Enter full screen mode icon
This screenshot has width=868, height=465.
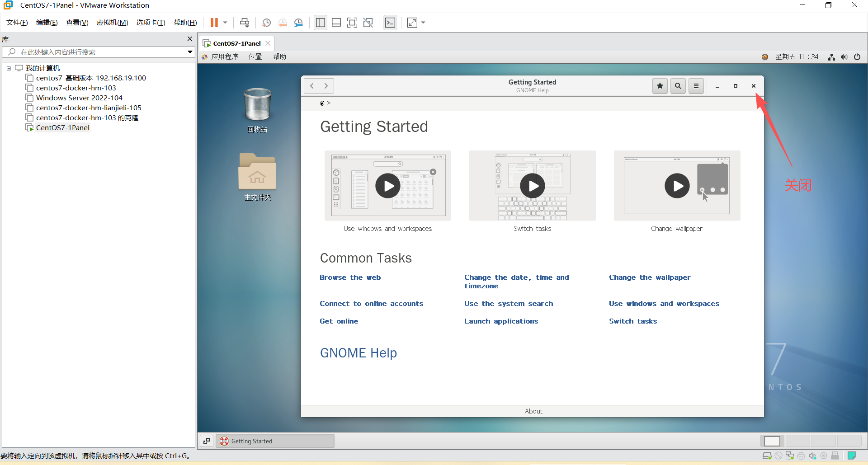352,23
